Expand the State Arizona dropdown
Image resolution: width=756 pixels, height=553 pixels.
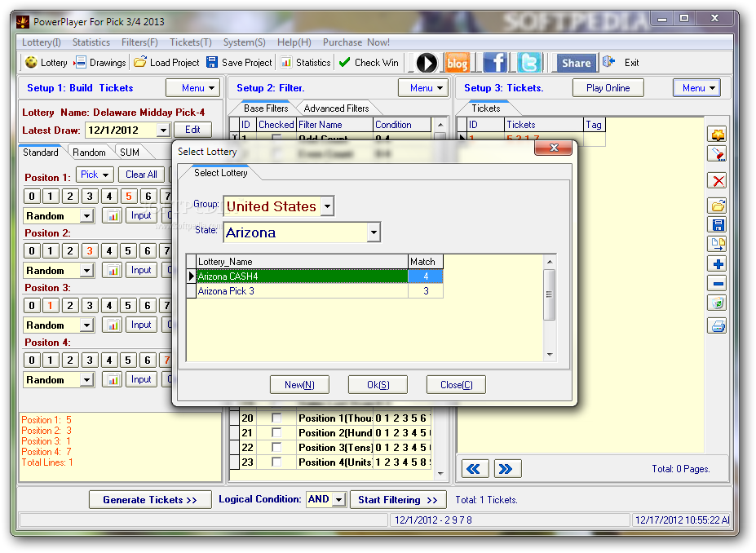click(x=374, y=233)
